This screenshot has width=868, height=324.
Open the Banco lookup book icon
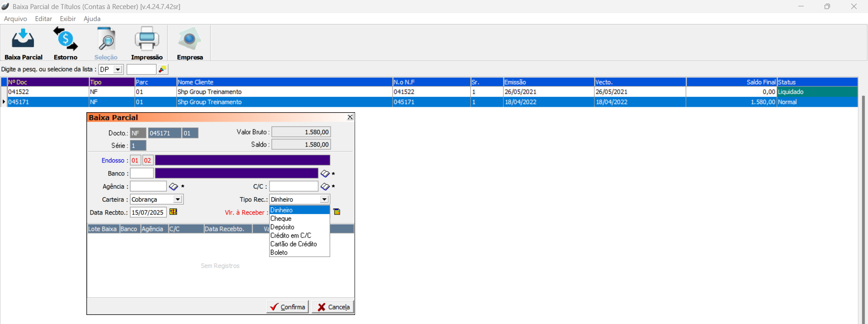[x=325, y=174]
